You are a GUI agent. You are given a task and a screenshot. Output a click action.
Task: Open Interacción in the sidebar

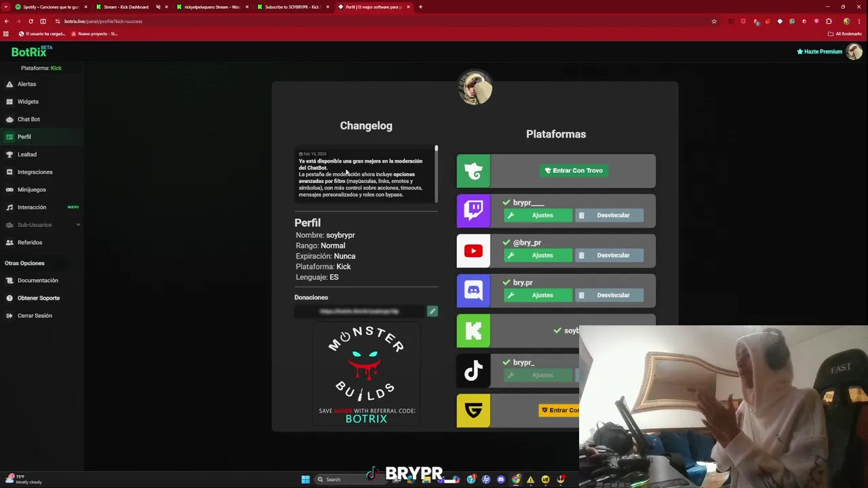point(32,207)
